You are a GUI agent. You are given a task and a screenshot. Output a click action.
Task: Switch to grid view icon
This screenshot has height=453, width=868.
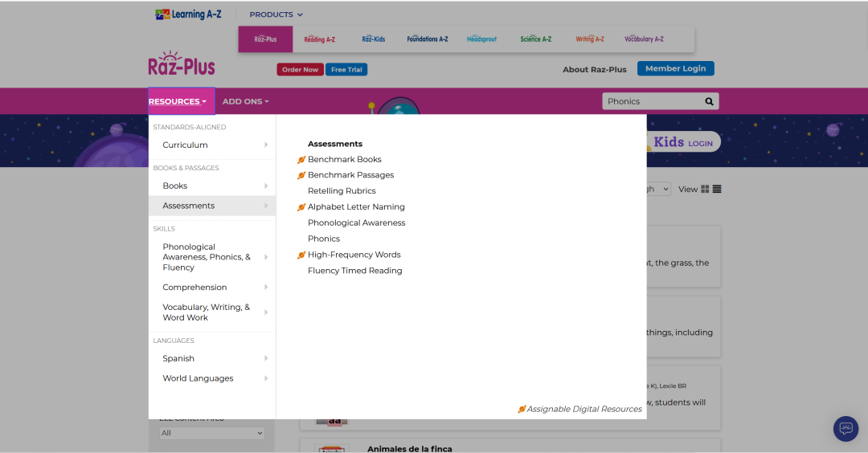pyautogui.click(x=705, y=190)
